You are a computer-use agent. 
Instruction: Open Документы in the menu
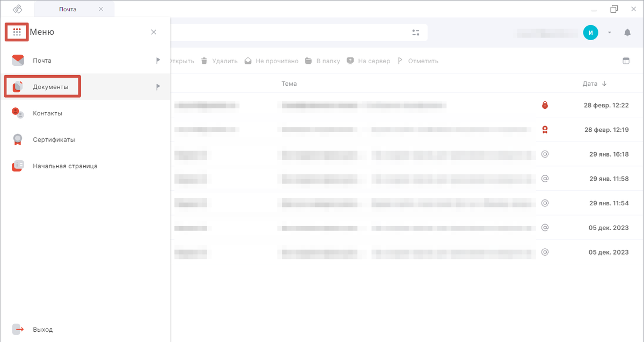click(85, 87)
